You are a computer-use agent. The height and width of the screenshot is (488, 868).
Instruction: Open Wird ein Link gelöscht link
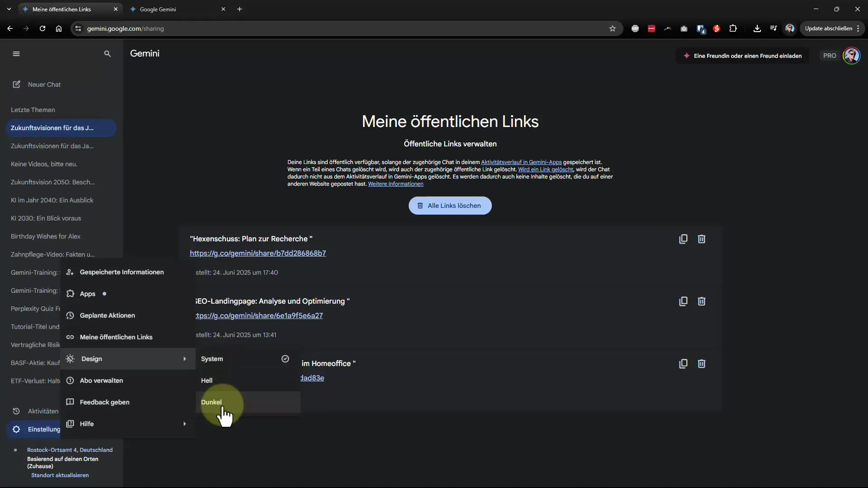pos(546,169)
